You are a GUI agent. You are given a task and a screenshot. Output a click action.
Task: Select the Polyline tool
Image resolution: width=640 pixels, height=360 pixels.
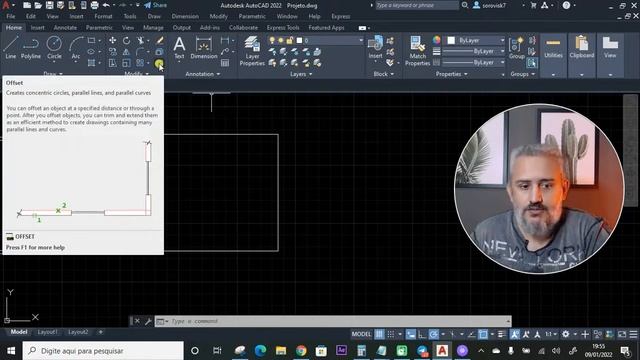[31, 47]
